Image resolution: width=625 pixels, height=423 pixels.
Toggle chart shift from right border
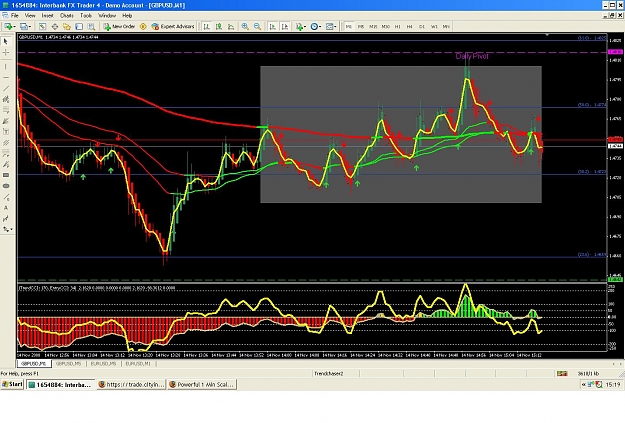285,26
